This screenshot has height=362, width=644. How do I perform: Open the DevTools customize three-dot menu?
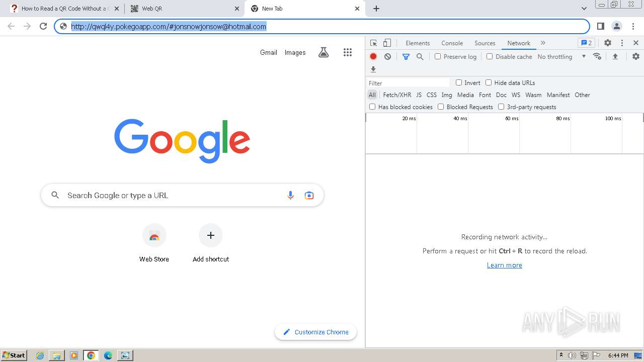pyautogui.click(x=622, y=43)
